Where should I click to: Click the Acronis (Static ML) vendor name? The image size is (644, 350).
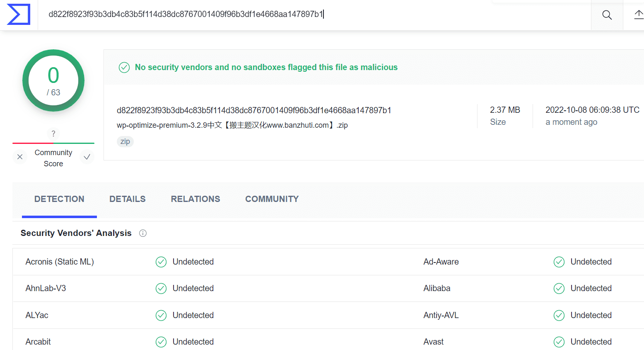60,262
